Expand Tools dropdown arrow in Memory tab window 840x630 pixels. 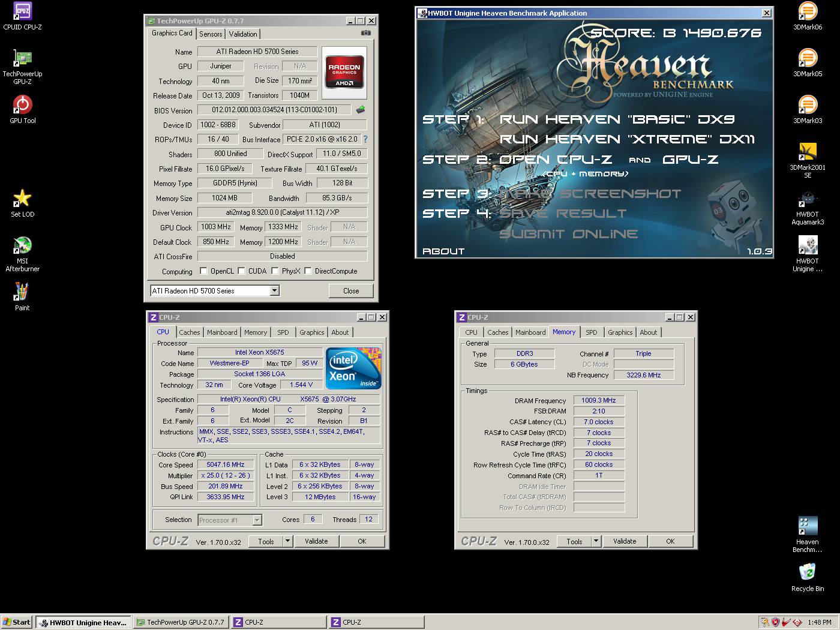click(596, 541)
